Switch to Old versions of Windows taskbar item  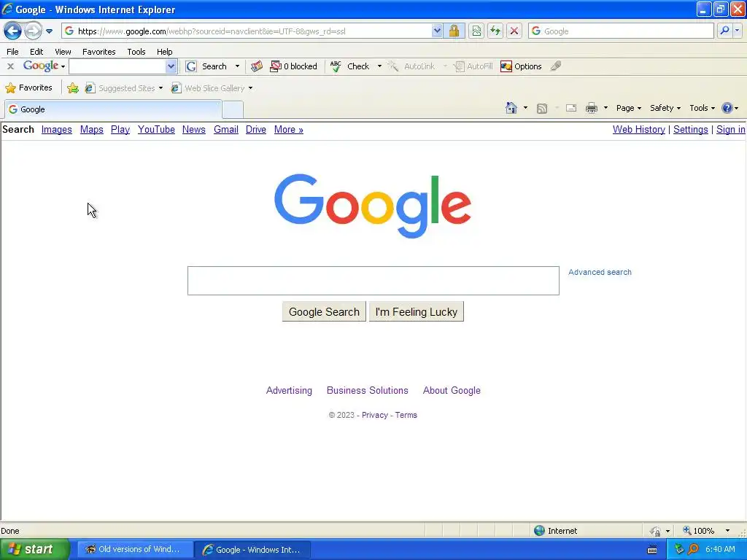click(133, 550)
